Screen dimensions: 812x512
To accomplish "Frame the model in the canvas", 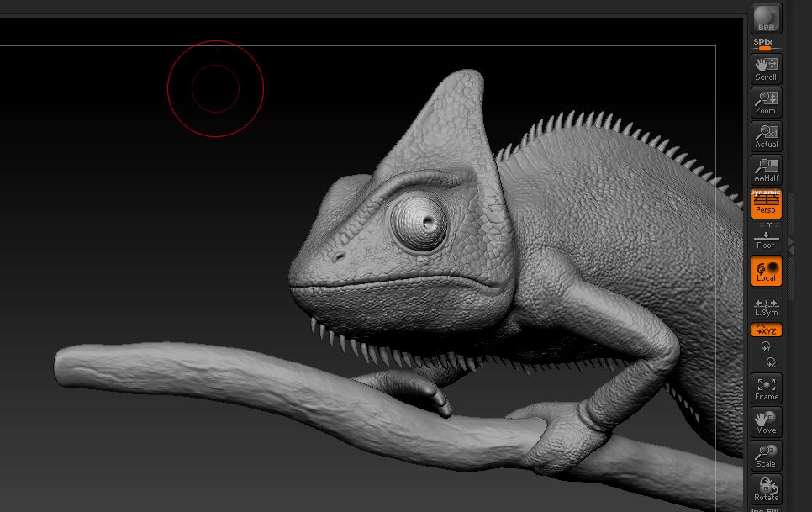I will (767, 388).
